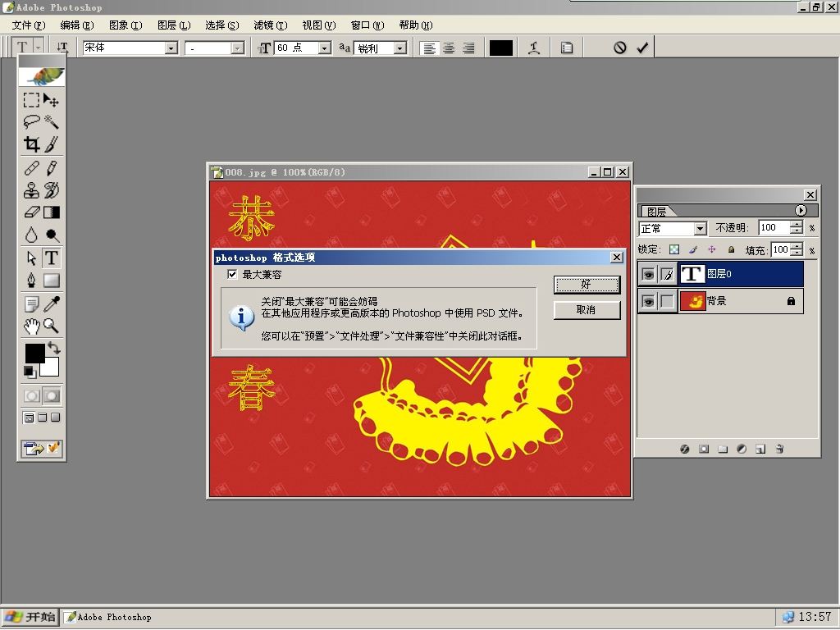
Task: Click the 好 button in dialog
Action: click(587, 285)
